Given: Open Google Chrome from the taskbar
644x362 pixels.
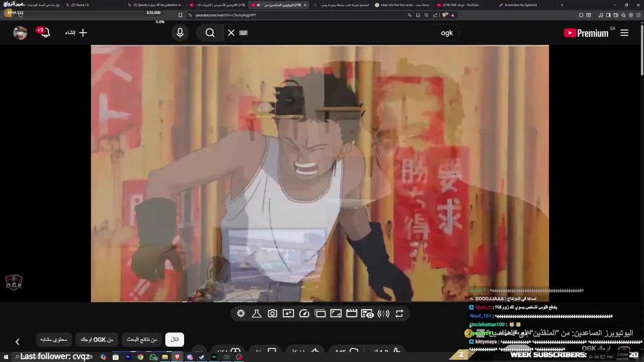Looking at the screenshot, I should (140, 357).
